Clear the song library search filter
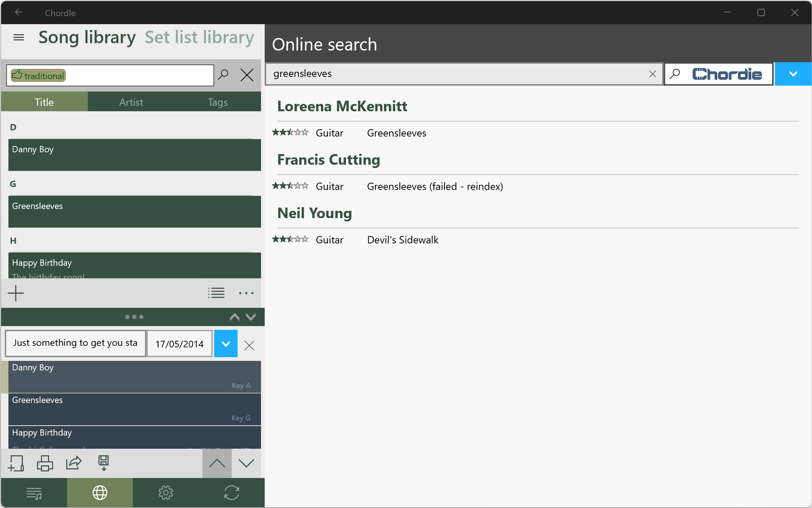Image resolution: width=812 pixels, height=508 pixels. pyautogui.click(x=247, y=75)
